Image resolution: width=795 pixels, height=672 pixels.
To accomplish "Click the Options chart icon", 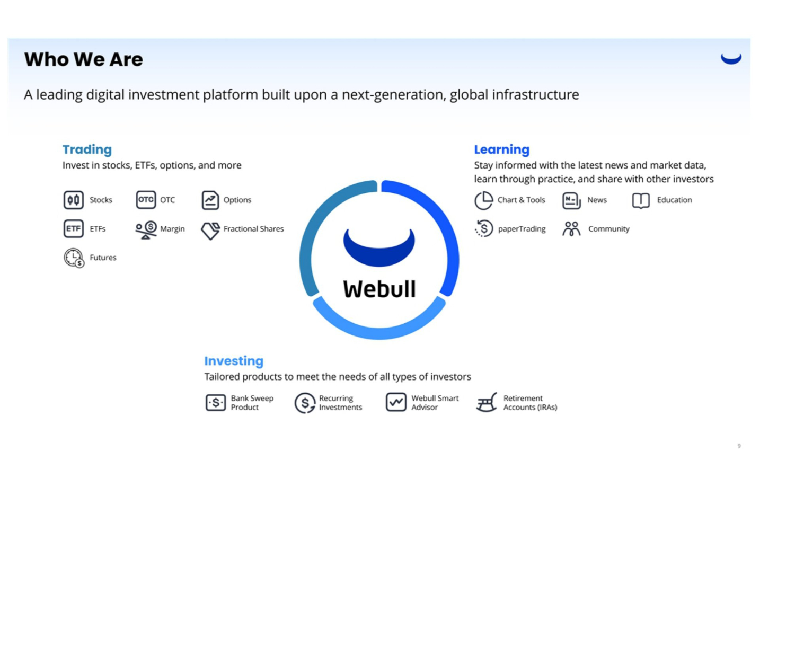I will click(210, 200).
